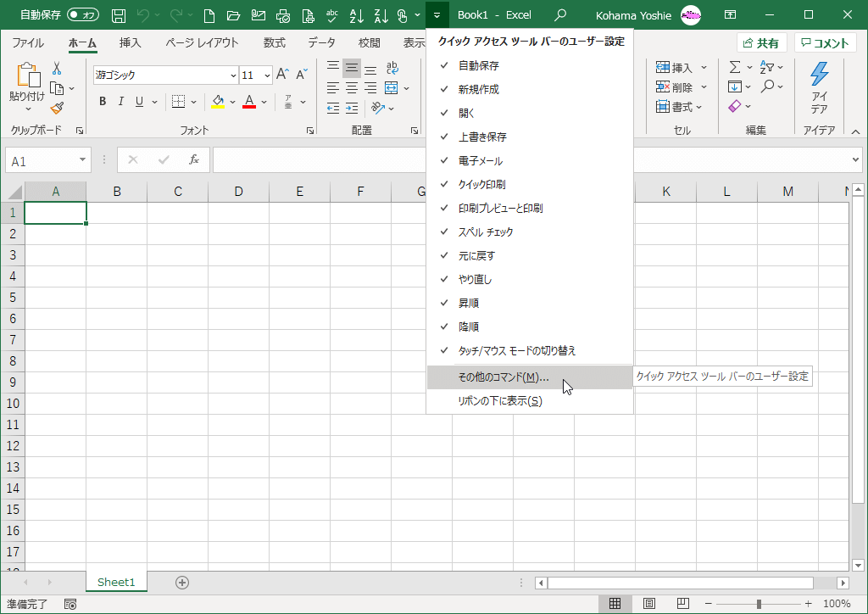Uncheck 昇順 in the menu
The height and width of the screenshot is (614, 868).
coord(530,303)
